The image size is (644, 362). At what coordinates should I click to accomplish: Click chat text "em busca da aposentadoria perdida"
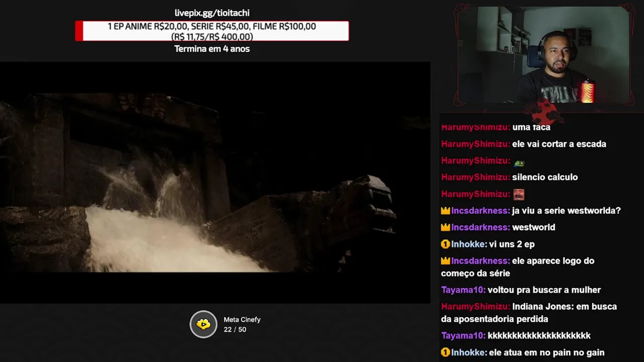coord(529,313)
